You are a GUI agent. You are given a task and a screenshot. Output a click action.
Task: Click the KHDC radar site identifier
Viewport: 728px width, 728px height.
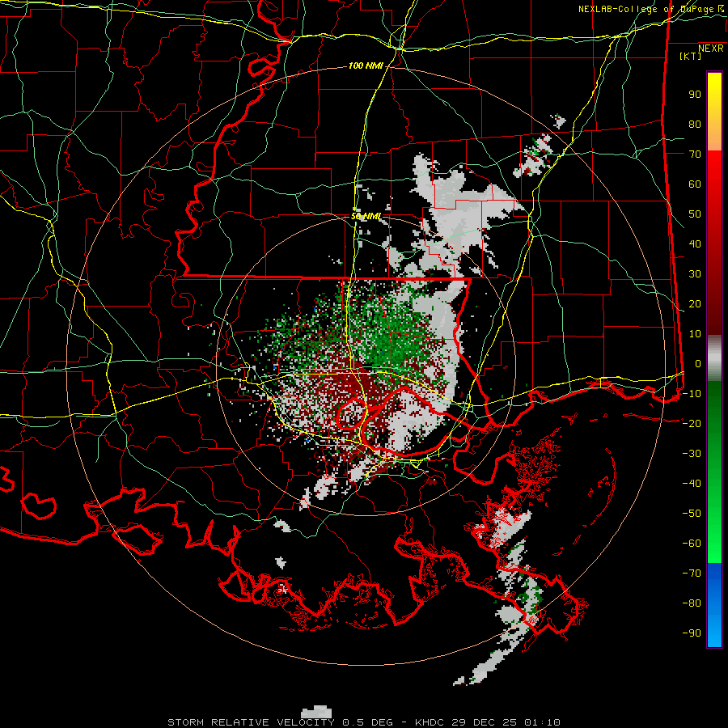click(x=430, y=722)
